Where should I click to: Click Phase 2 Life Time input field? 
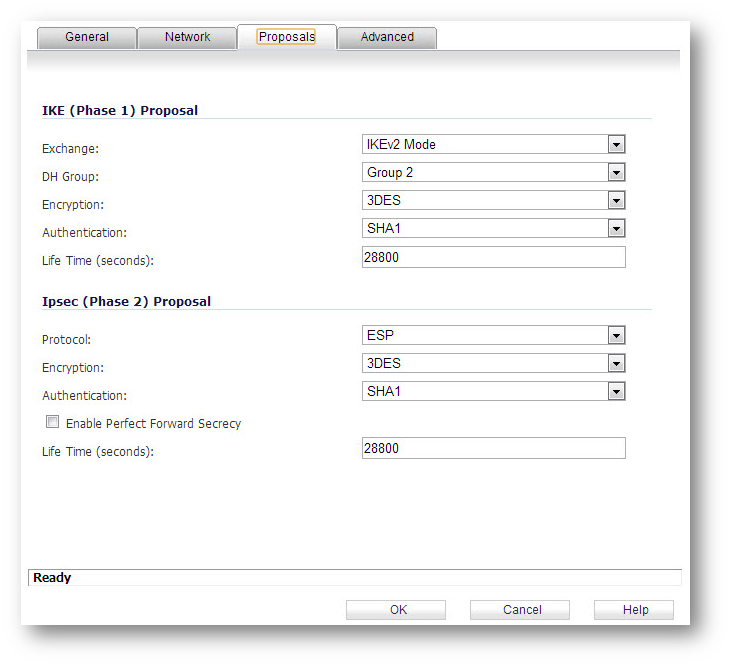pos(493,448)
